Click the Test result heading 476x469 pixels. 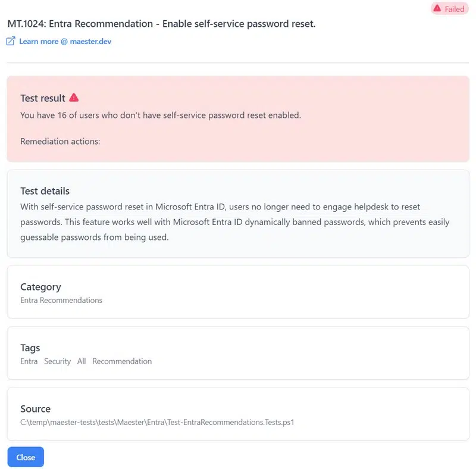(x=42, y=98)
